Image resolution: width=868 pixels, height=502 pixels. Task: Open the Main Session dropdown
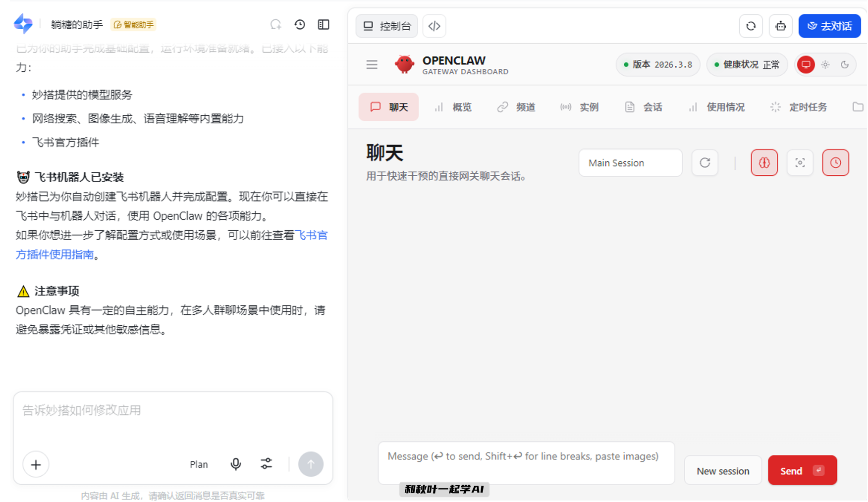point(630,163)
